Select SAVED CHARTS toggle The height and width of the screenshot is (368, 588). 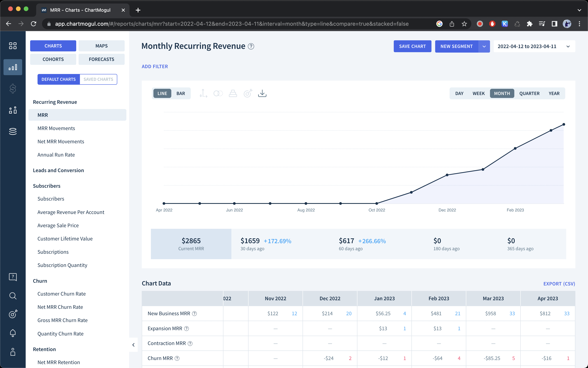98,79
